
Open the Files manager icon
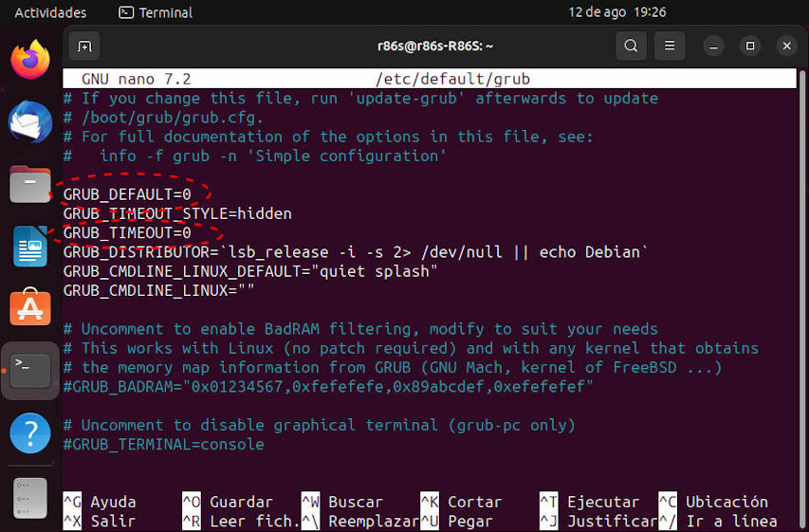tap(30, 184)
